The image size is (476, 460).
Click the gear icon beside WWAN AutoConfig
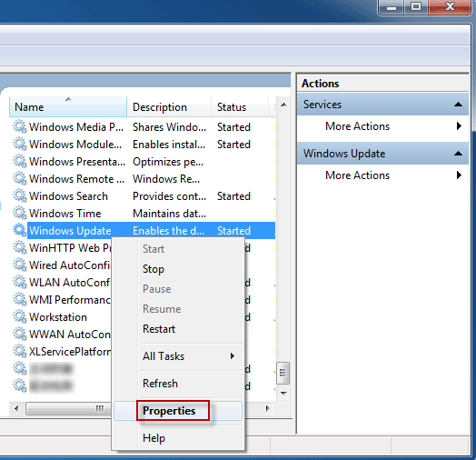click(x=20, y=335)
